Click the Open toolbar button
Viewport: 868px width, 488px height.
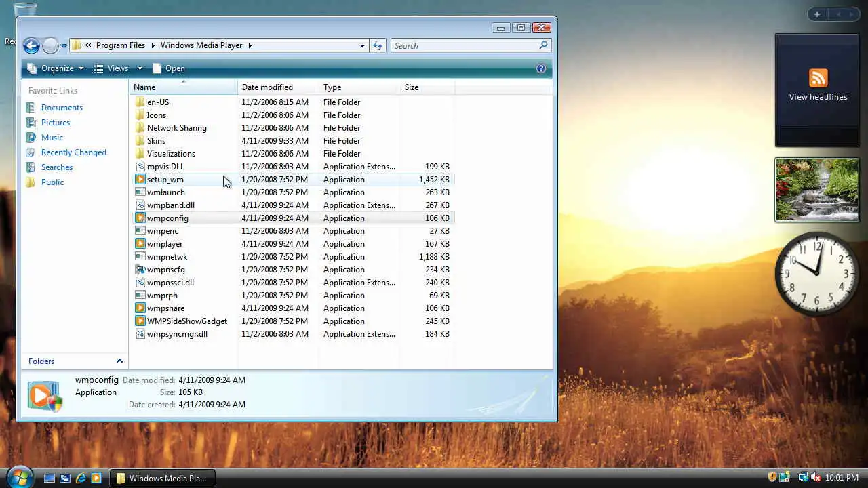tap(168, 68)
